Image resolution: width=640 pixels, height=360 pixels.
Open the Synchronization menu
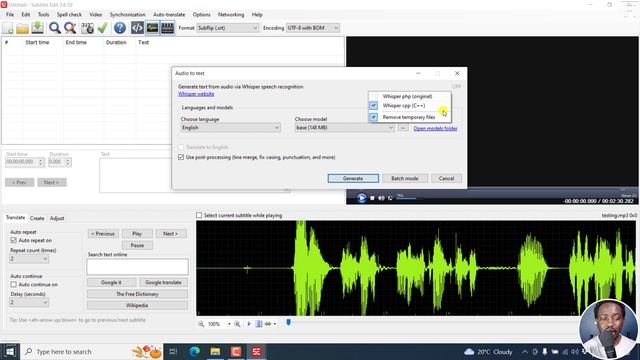(127, 14)
